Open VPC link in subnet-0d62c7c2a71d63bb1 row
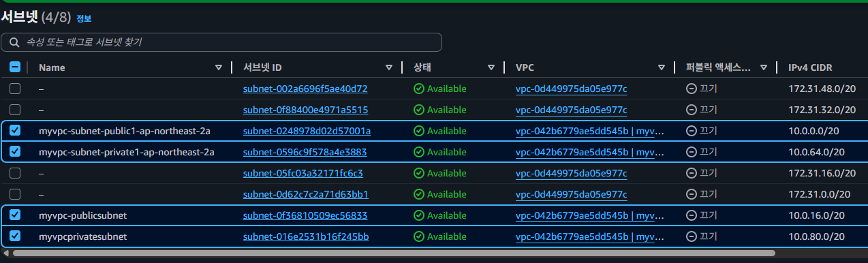868x263 pixels. 571,194
